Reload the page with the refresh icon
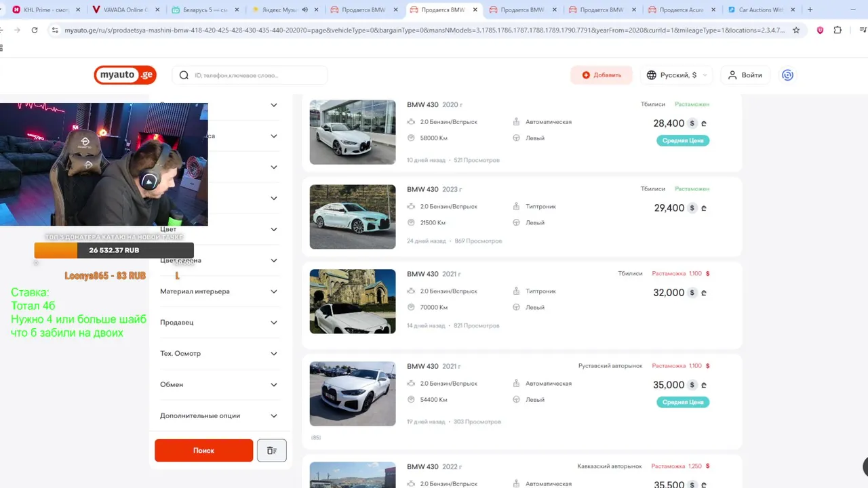 (x=35, y=30)
